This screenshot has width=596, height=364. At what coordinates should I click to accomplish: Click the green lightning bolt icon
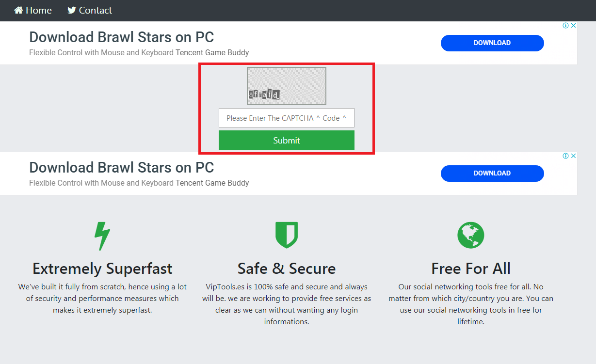pos(102,236)
